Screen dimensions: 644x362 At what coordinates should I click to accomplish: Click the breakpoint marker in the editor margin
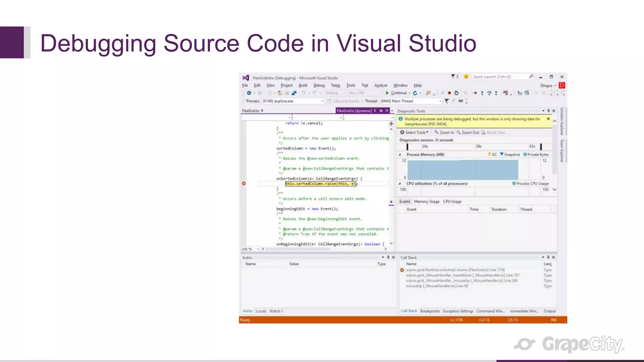[244, 184]
